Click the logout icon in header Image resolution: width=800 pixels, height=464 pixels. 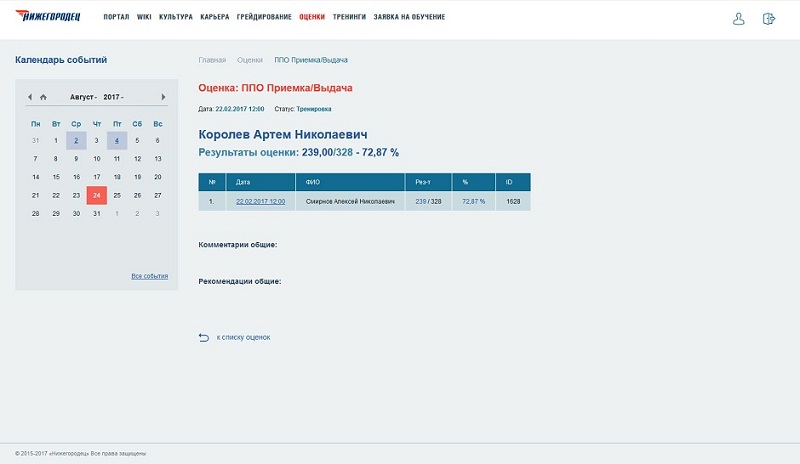pos(768,18)
